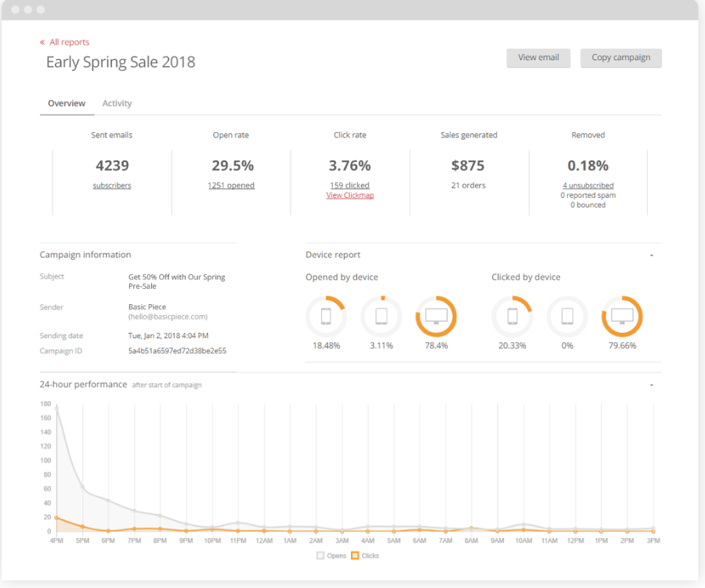Open the 159 clicked link
This screenshot has height=588, width=705.
[350, 185]
